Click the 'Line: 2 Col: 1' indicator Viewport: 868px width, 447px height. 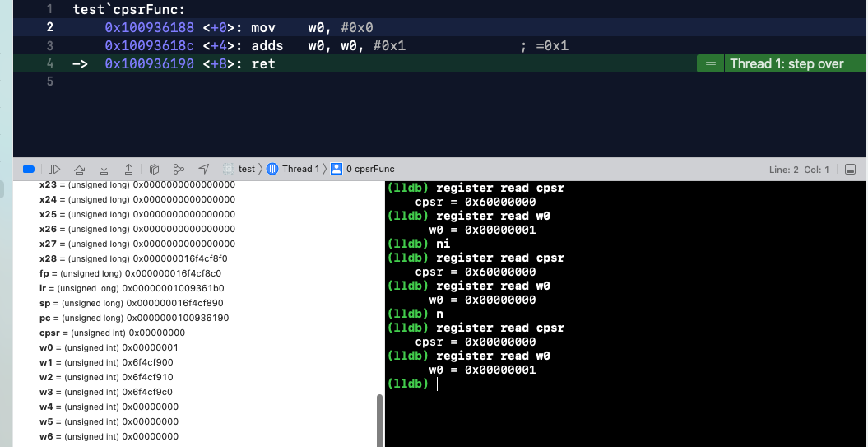(799, 169)
